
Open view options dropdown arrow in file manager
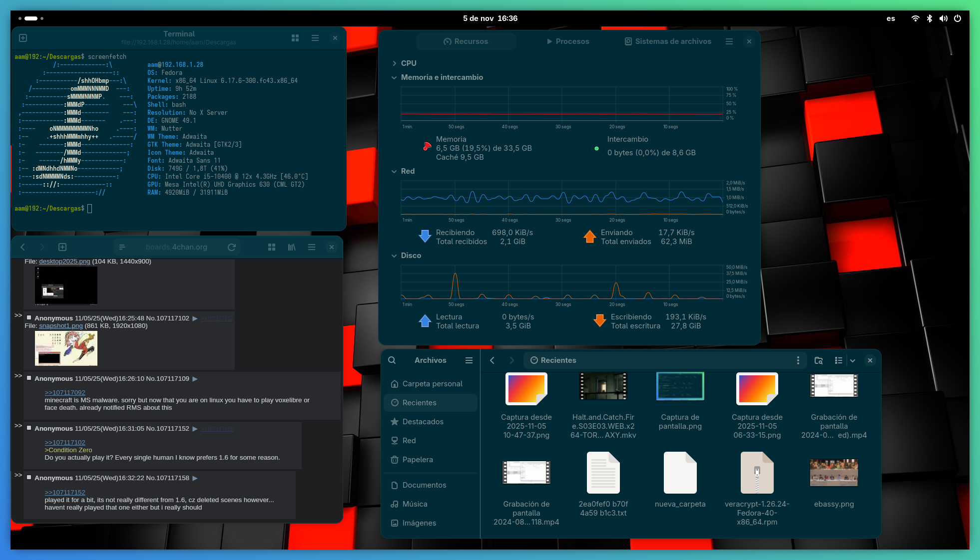(x=853, y=360)
